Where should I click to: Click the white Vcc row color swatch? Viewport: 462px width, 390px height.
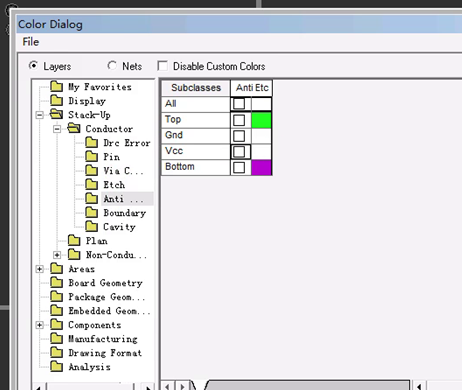click(x=261, y=151)
